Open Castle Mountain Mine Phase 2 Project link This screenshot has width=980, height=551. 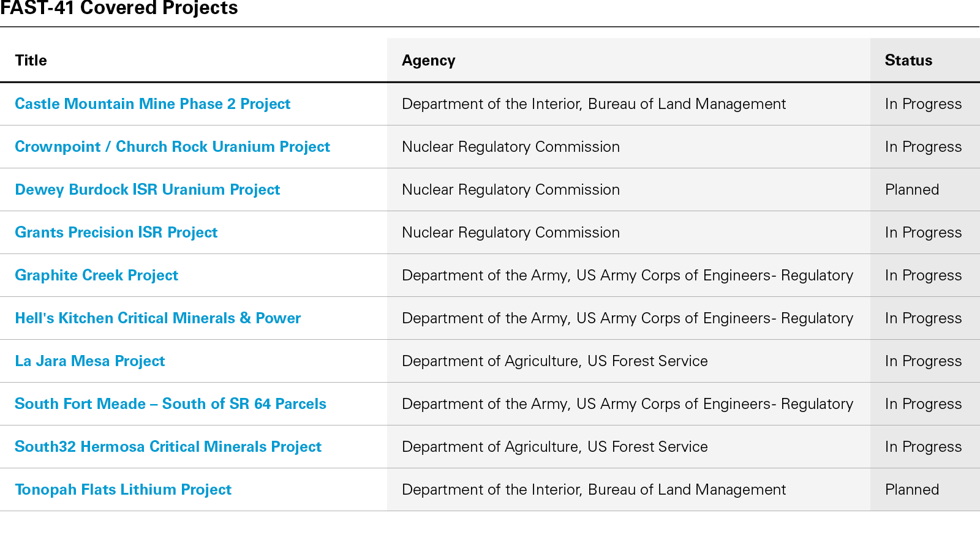tap(153, 104)
